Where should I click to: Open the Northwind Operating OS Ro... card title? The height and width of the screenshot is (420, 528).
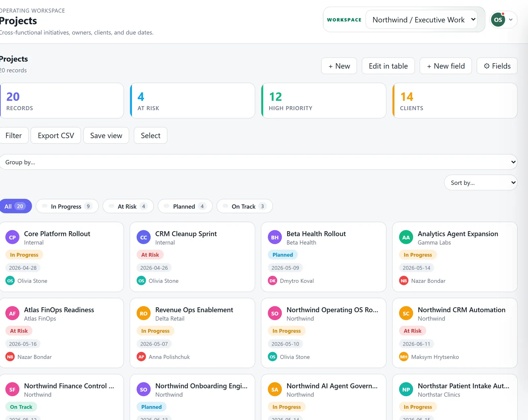pos(332,310)
